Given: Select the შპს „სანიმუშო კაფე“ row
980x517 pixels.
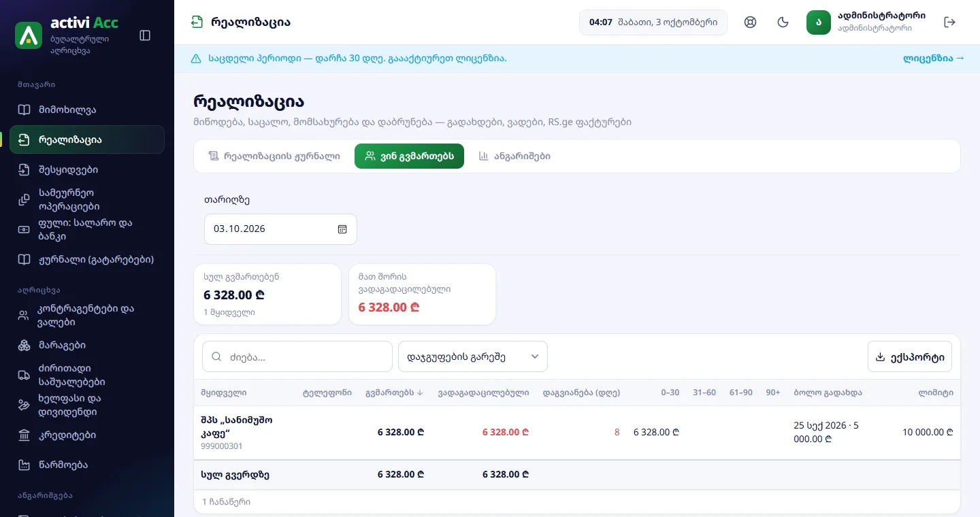Looking at the screenshot, I should pyautogui.click(x=577, y=433).
